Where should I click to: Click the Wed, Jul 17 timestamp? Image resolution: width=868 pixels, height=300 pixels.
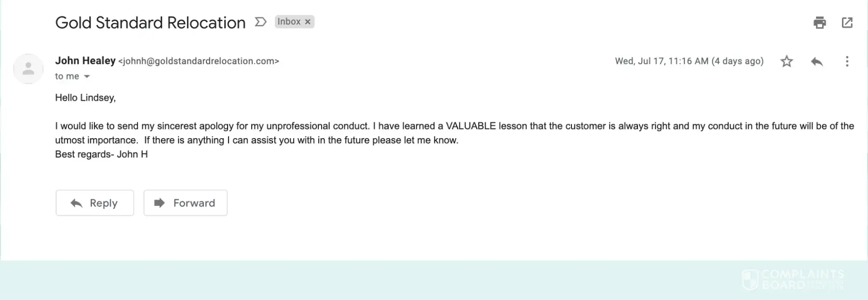pyautogui.click(x=689, y=61)
